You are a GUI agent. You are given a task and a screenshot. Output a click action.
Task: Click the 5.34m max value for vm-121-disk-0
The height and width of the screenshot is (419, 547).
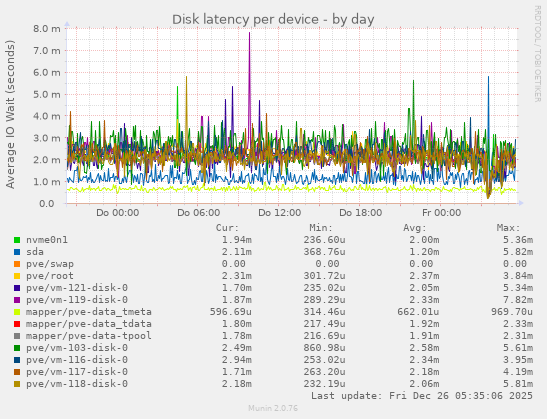(x=518, y=288)
